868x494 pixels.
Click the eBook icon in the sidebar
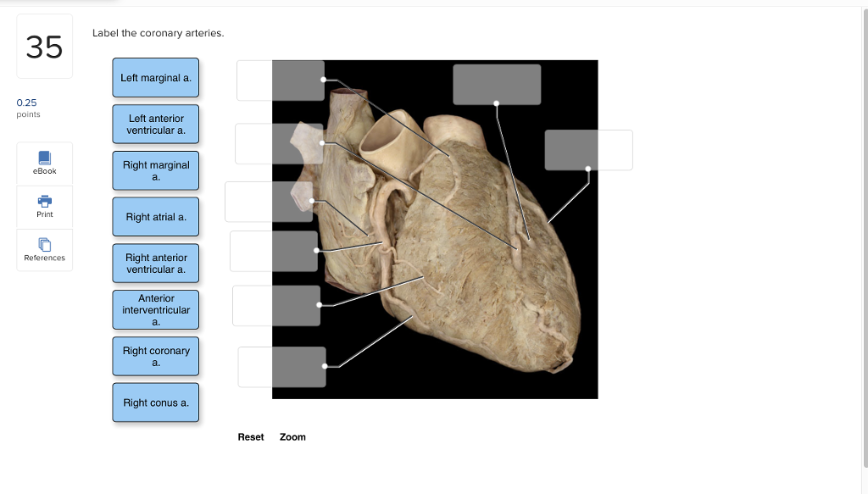[x=44, y=163]
